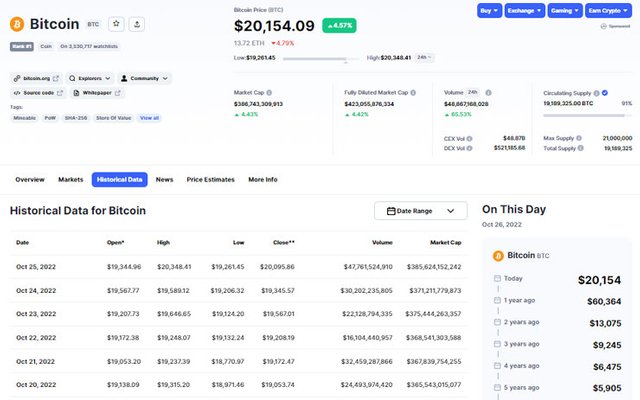Change the 24h low/high range dropdown
Viewport: 640px width, 400px height.
click(x=424, y=57)
